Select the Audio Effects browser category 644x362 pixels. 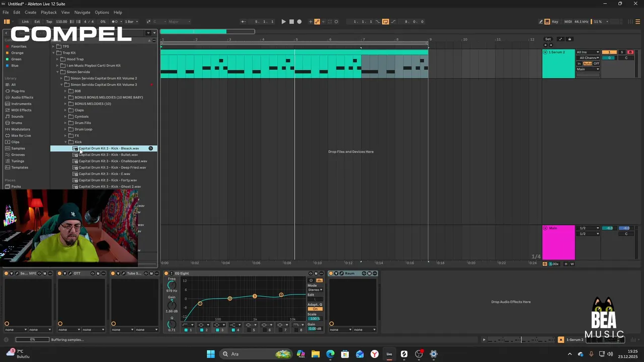[x=22, y=98]
